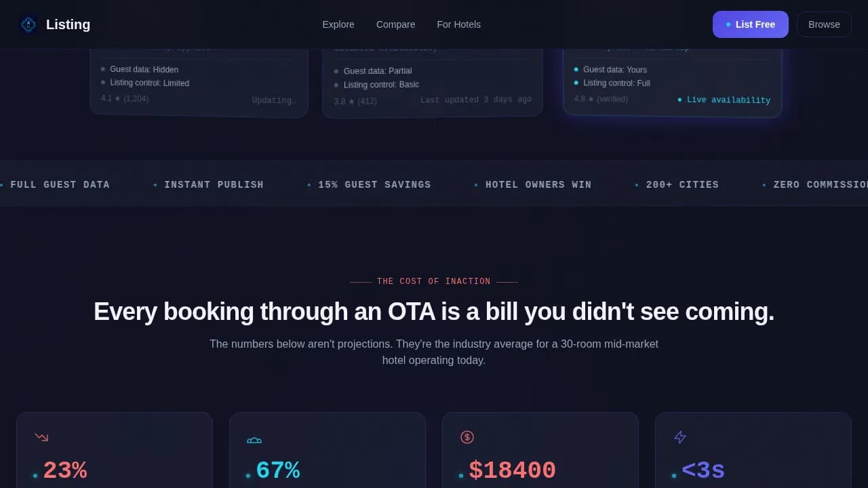Toggle the Guest data: Partial bullet
This screenshot has width=868, height=488.
pos(336,70)
